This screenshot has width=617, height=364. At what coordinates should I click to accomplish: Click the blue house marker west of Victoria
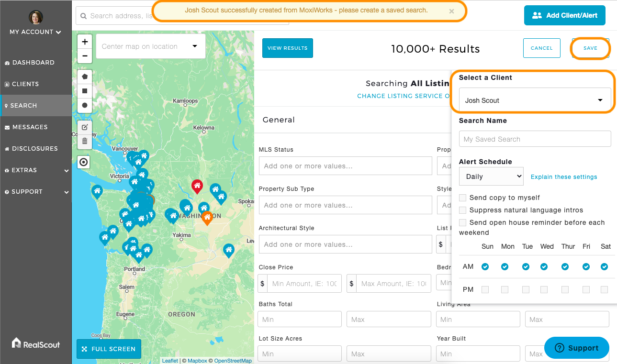(97, 192)
